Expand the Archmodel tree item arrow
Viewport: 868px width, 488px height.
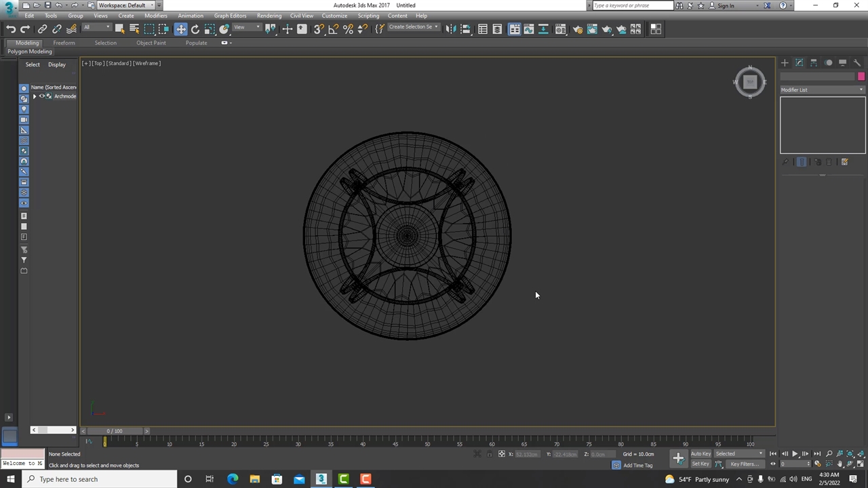click(x=35, y=96)
